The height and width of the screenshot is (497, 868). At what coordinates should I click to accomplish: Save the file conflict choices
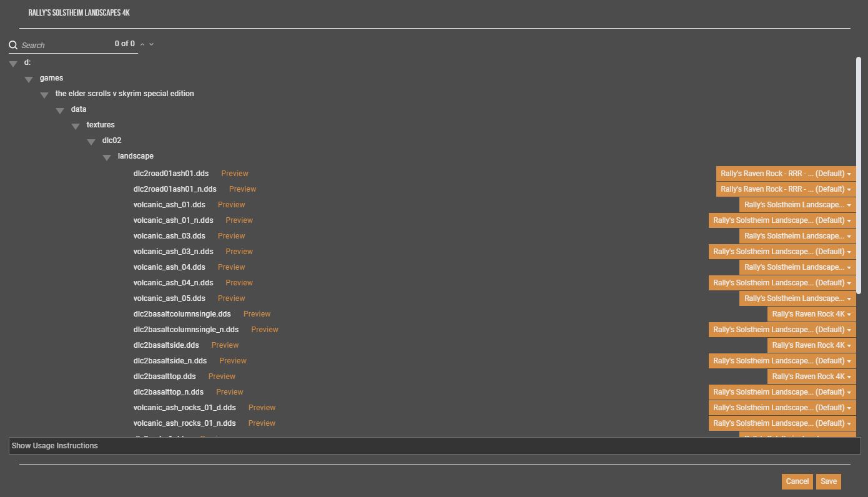coord(828,481)
